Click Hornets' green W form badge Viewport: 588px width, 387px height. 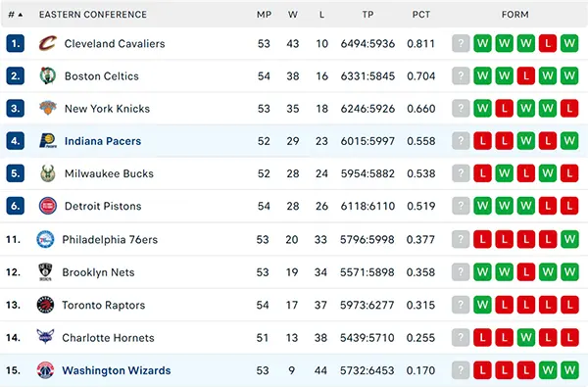coord(526,338)
